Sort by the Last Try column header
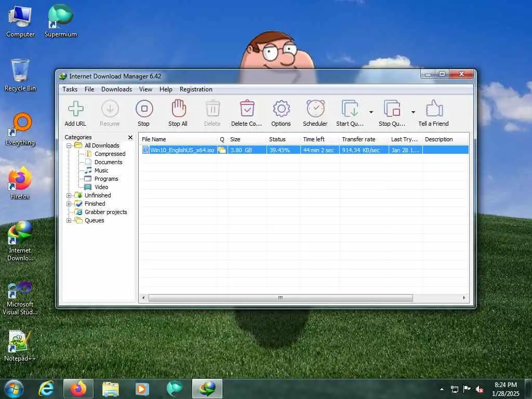532x399 pixels. (x=406, y=139)
